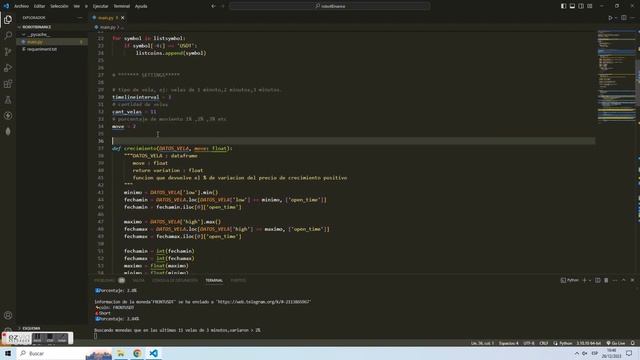
Task: Collapse the ROBOTBINANCE folder section
Action: pyautogui.click(x=51, y=27)
